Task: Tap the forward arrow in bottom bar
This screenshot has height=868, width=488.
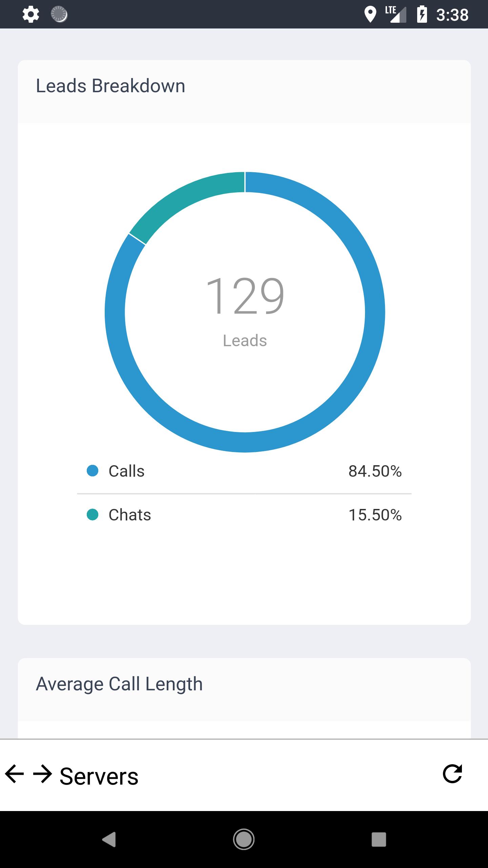Action: tap(42, 774)
